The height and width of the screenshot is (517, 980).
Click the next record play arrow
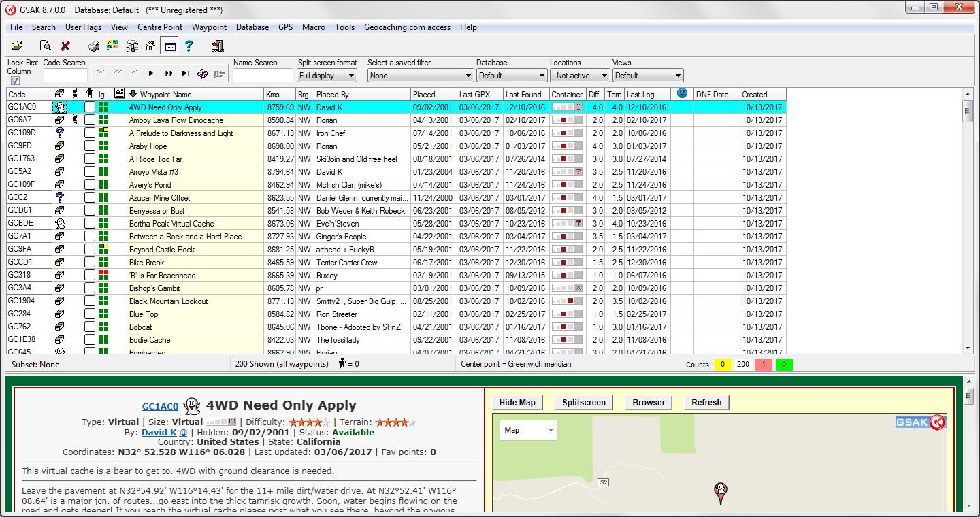(x=152, y=73)
